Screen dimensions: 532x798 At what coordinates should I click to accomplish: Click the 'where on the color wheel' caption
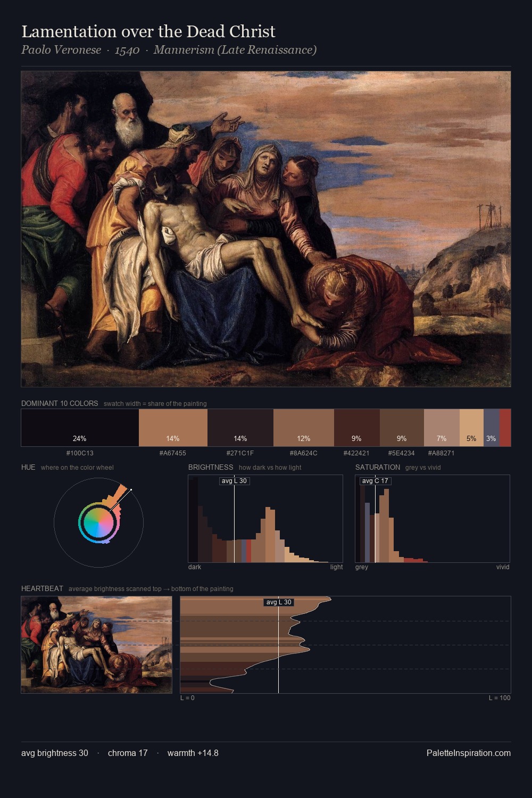(x=77, y=468)
